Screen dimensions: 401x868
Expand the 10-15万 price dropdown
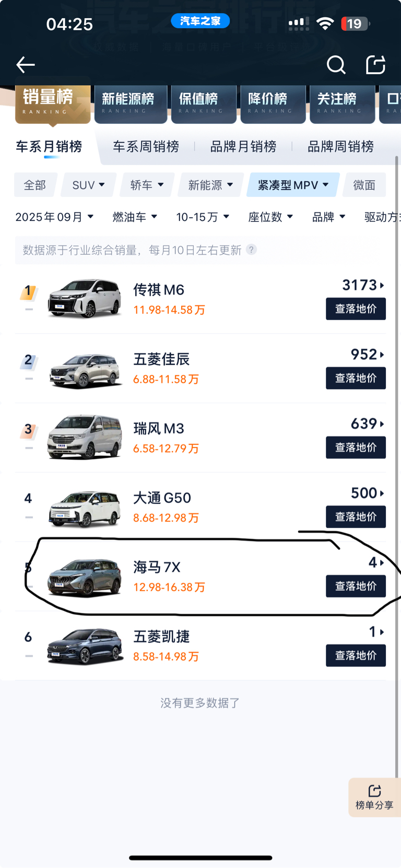pyautogui.click(x=203, y=217)
